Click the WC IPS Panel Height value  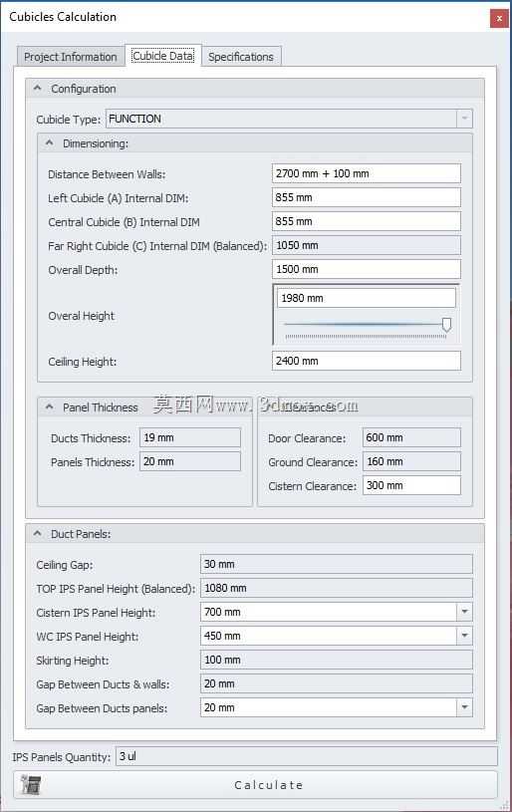[x=222, y=636]
